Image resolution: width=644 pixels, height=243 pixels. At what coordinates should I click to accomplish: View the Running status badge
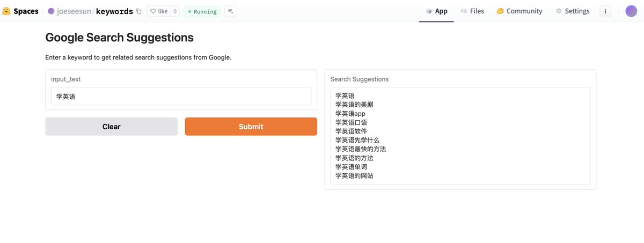pyautogui.click(x=202, y=11)
